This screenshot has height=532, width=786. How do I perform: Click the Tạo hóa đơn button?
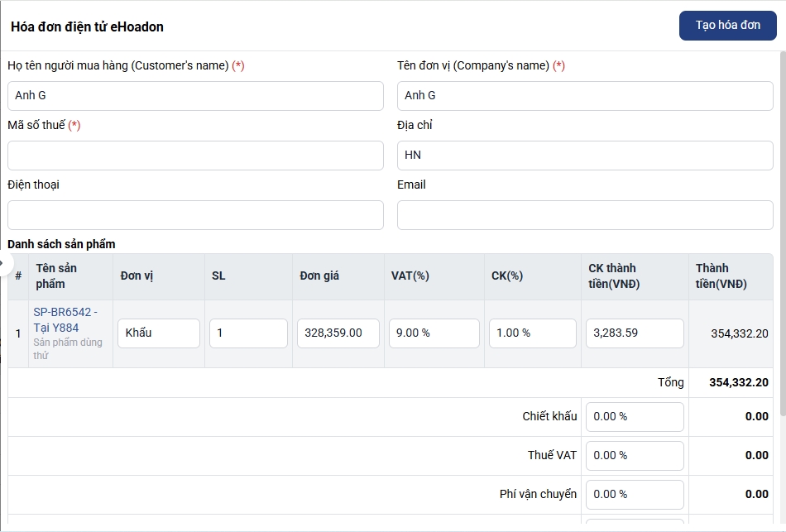click(727, 26)
